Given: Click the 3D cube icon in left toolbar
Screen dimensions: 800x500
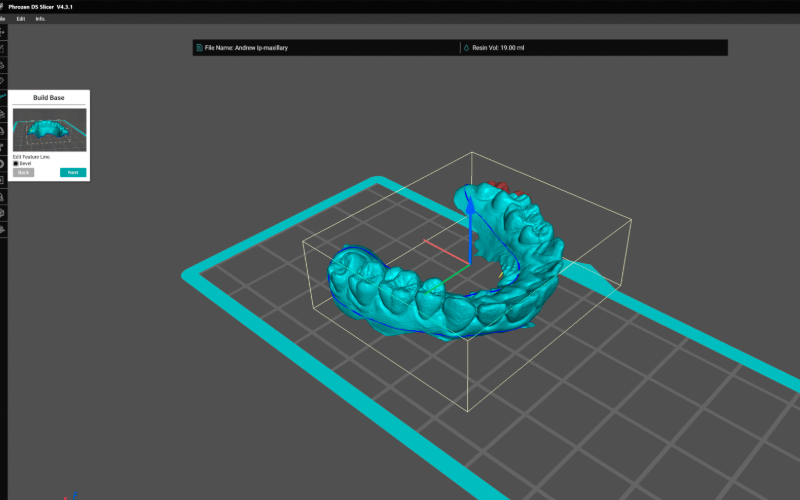Looking at the screenshot, I should coord(3,213).
